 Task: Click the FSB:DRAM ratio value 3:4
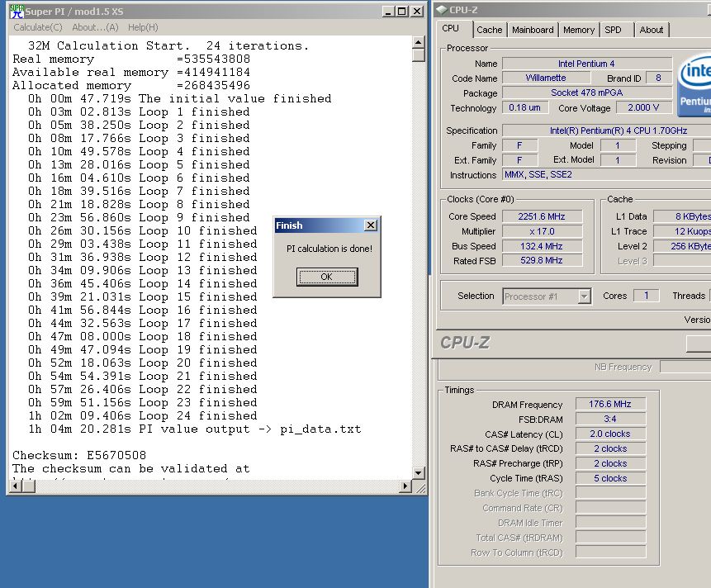coord(610,419)
